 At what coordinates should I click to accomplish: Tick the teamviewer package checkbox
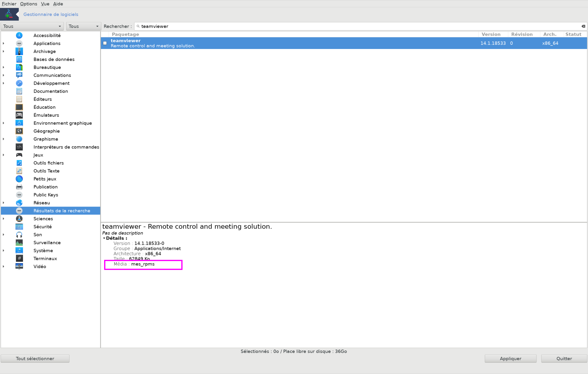pyautogui.click(x=105, y=43)
